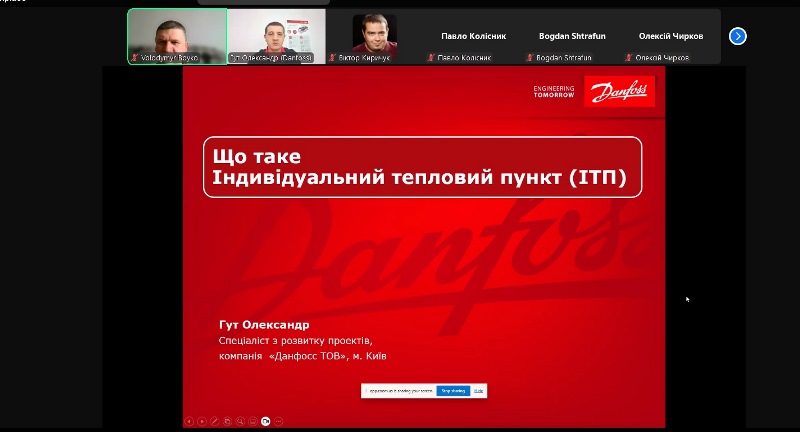Click muted mic icon of Bogdan Shtrafun
The height and width of the screenshot is (432, 800).
(x=530, y=58)
